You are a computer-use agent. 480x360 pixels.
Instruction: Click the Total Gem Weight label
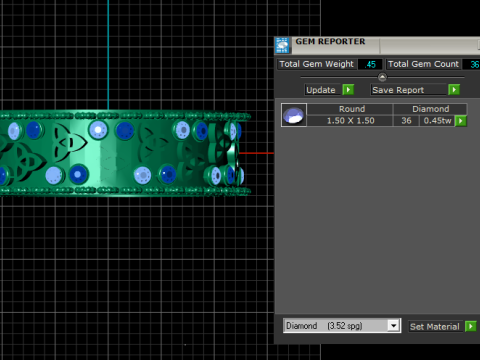(x=316, y=64)
